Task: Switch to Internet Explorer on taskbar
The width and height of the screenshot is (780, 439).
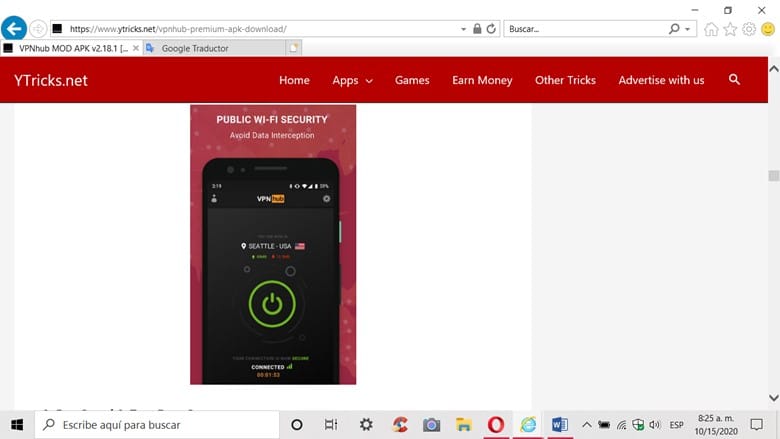Action: pyautogui.click(x=528, y=425)
